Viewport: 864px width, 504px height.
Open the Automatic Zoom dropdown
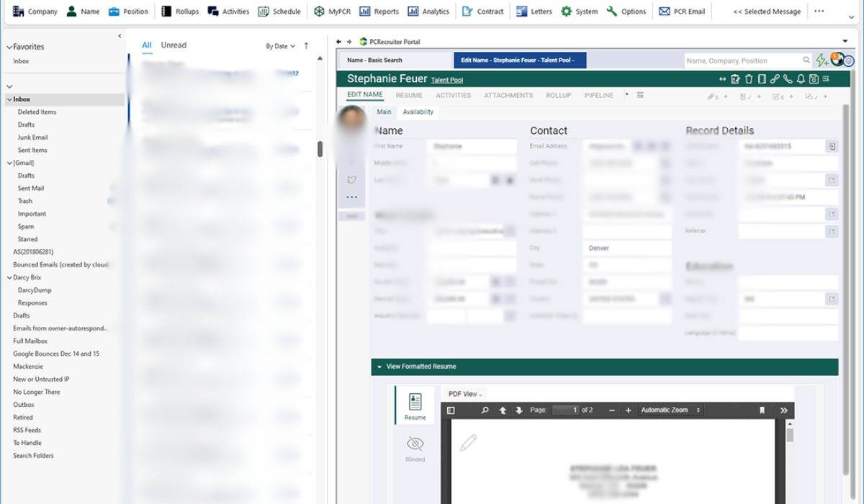[671, 410]
